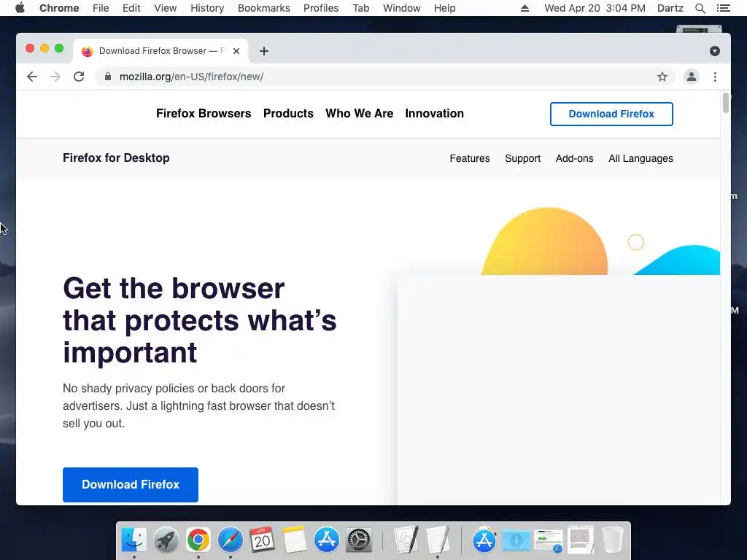Click the Firefox favicon on the tab
Screen dimensions: 747x560
[x=88, y=51]
